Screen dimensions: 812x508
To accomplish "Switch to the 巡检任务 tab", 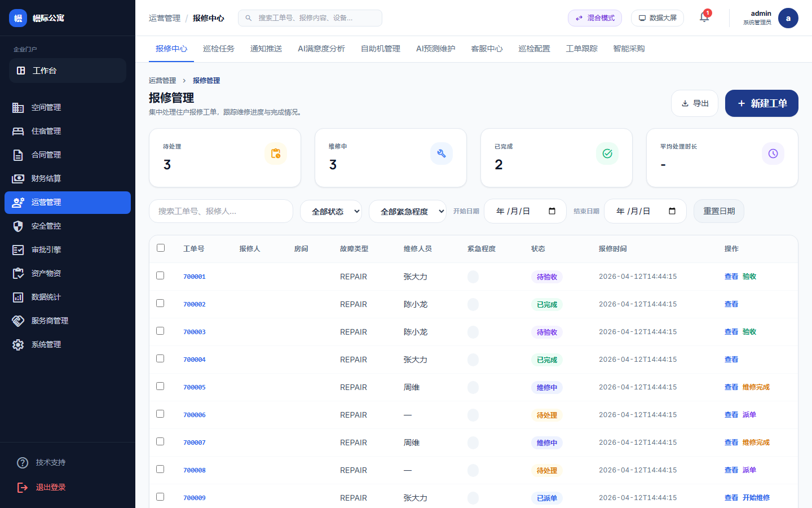I will [219, 49].
